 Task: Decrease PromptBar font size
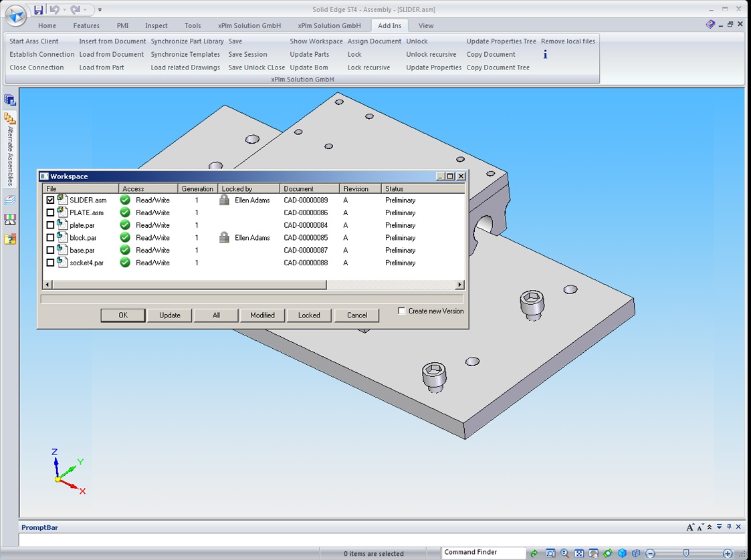700,527
